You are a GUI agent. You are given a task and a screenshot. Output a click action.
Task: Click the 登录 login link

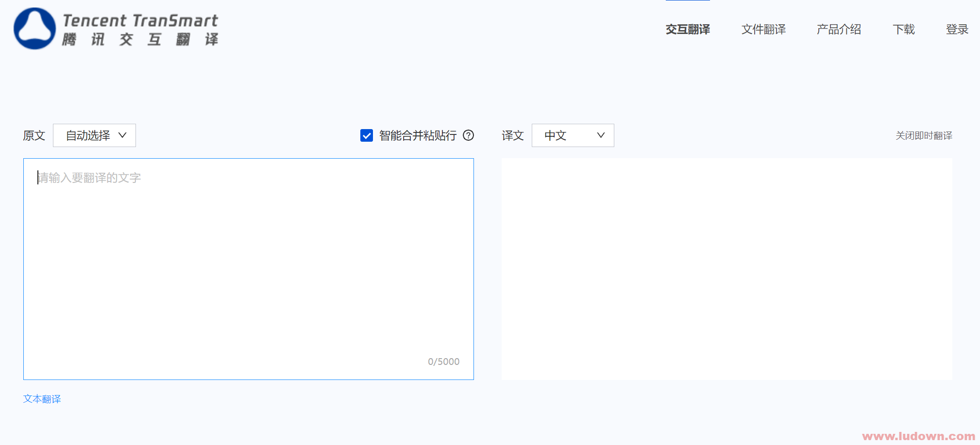(957, 29)
